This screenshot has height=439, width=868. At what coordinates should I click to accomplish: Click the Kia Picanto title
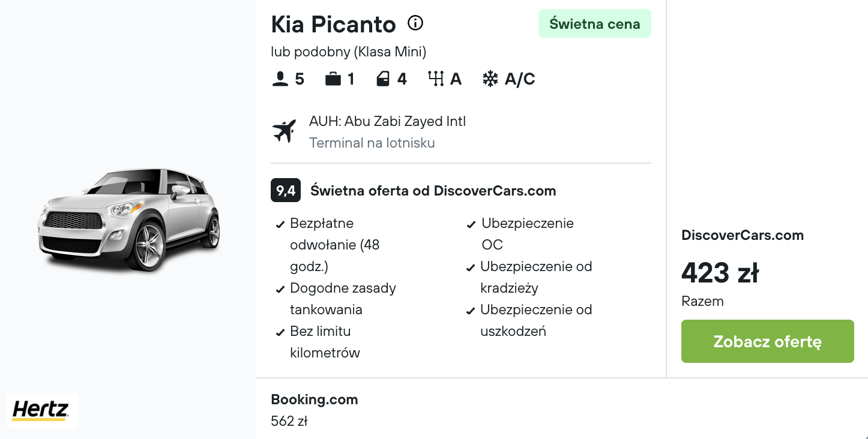tap(333, 25)
